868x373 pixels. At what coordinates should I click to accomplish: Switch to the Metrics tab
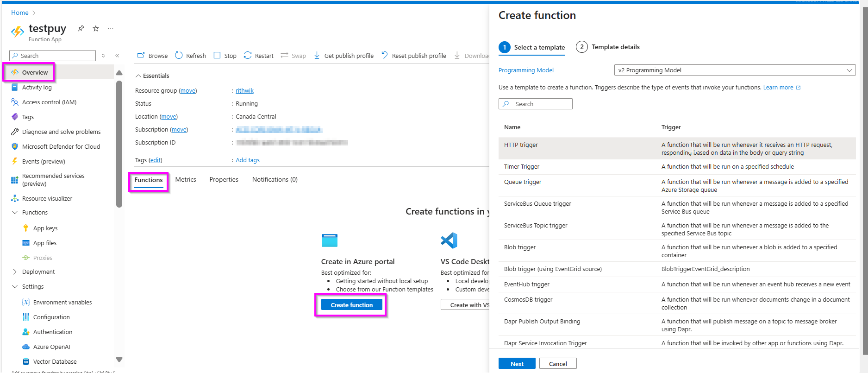coord(186,179)
